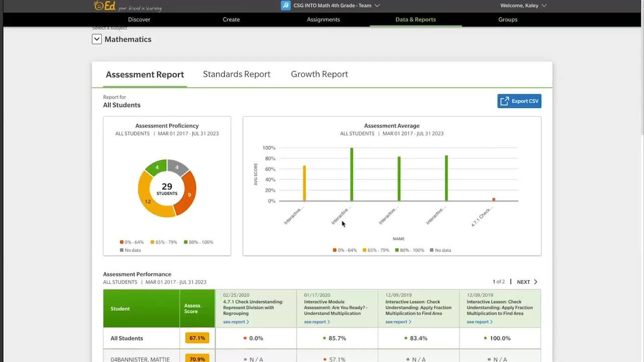Click the Ed logo icon
The image size is (644, 362).
(105, 6)
